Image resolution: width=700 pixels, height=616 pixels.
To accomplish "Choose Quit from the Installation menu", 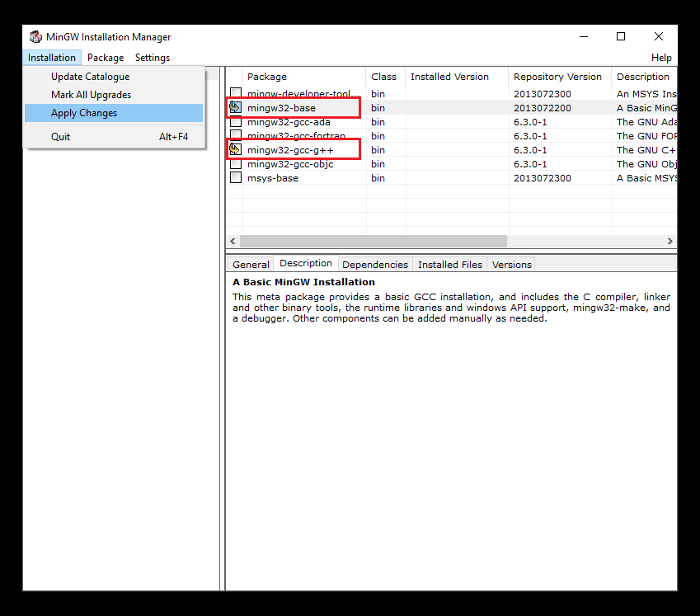I will 114,137.
